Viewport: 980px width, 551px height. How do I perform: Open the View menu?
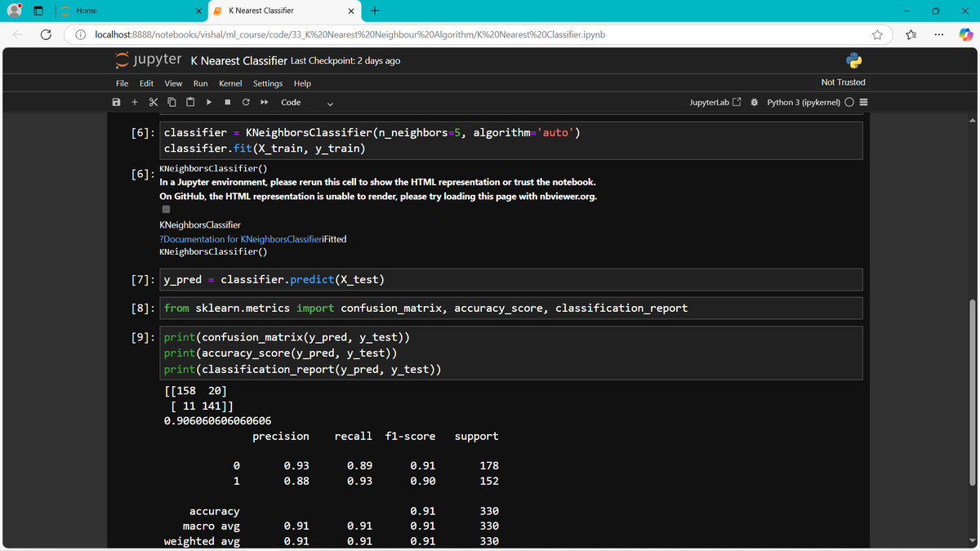[x=173, y=83]
